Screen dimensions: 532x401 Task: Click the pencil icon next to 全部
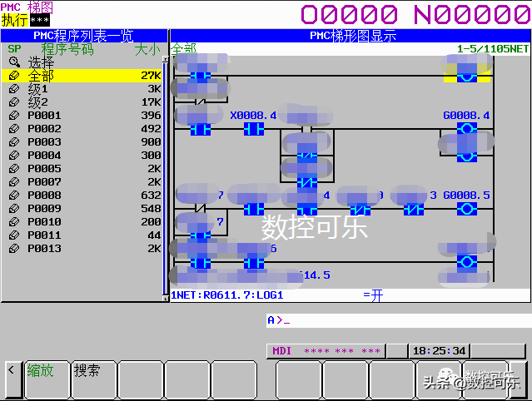point(14,76)
